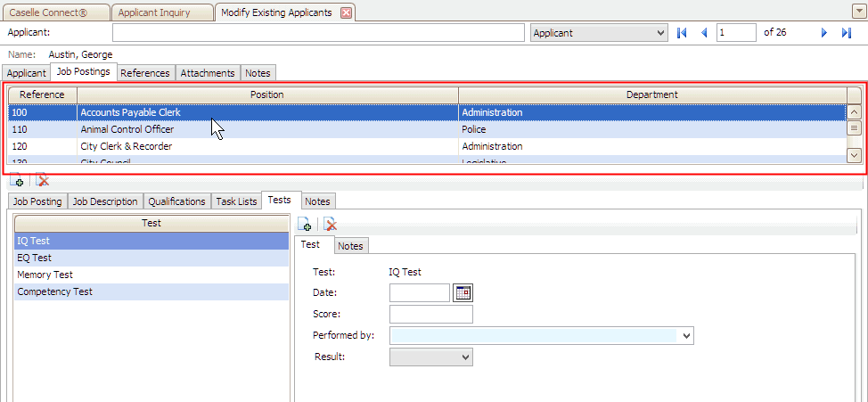The height and width of the screenshot is (402, 868).
Task: Jump to the last applicant record
Action: pyautogui.click(x=846, y=33)
